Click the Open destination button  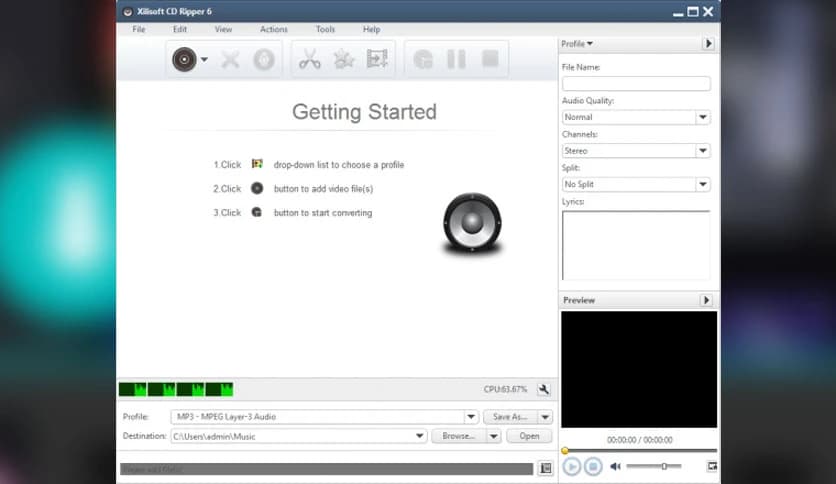529,436
